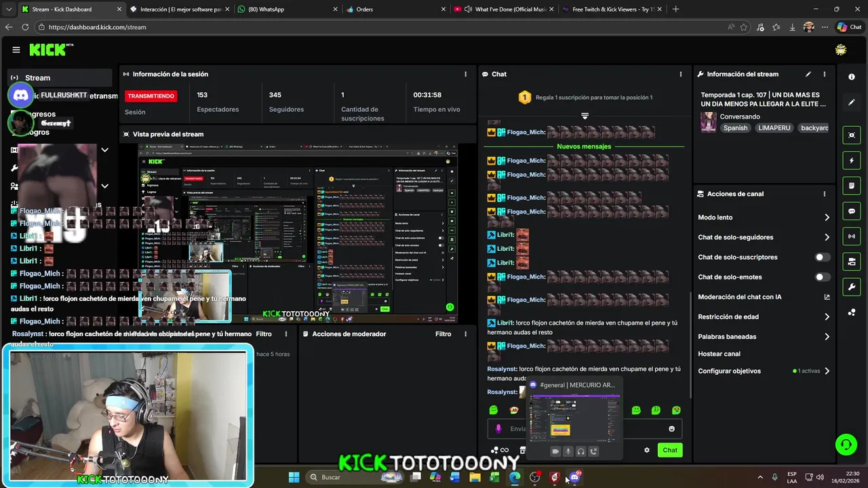Toggle Chat de solo-suscriptores switch
The width and height of the screenshot is (868, 488).
pyautogui.click(x=823, y=258)
